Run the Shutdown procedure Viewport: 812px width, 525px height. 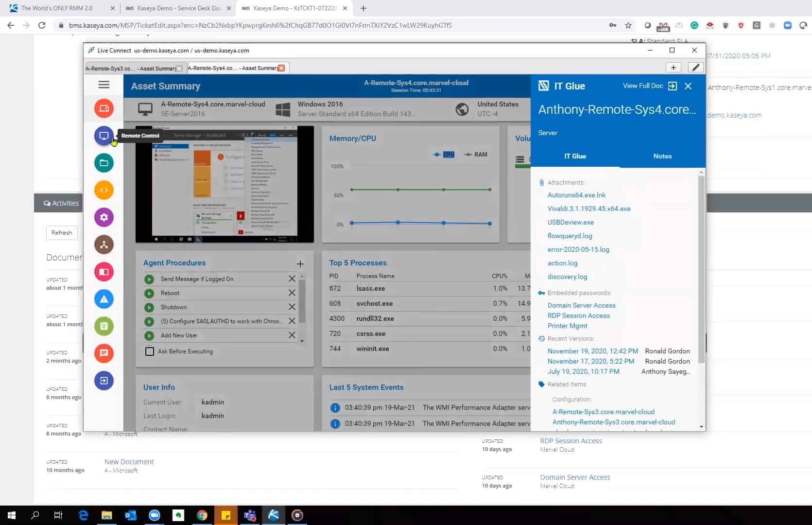[149, 307]
